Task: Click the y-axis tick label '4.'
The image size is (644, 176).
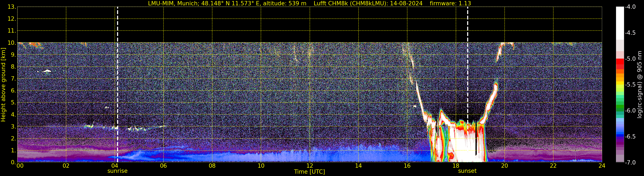Action: [13, 115]
